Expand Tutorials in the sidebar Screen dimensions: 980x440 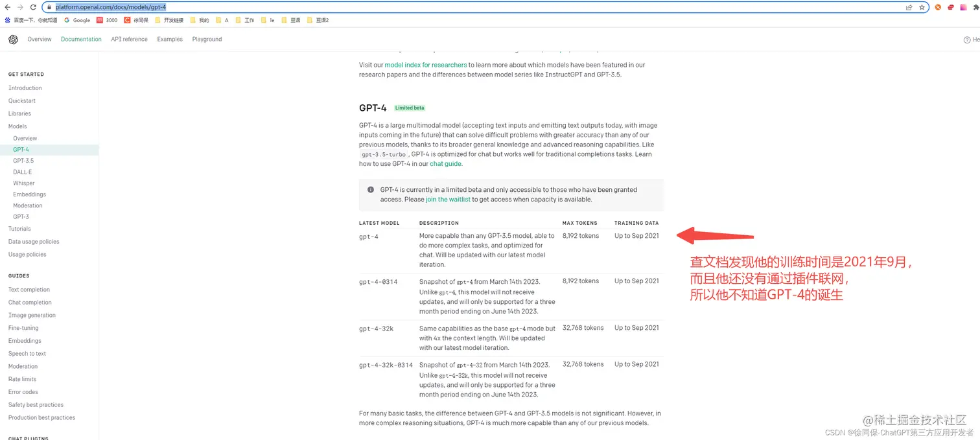click(19, 229)
